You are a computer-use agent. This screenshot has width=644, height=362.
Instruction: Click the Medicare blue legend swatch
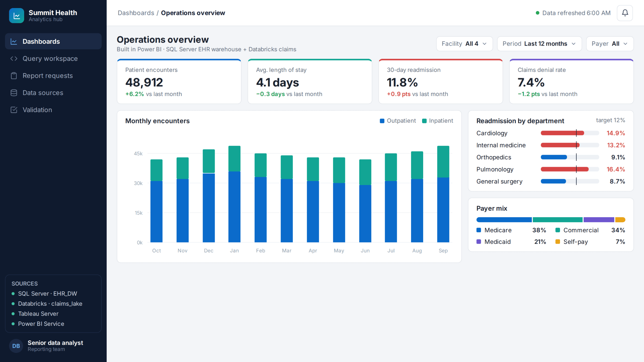click(479, 230)
